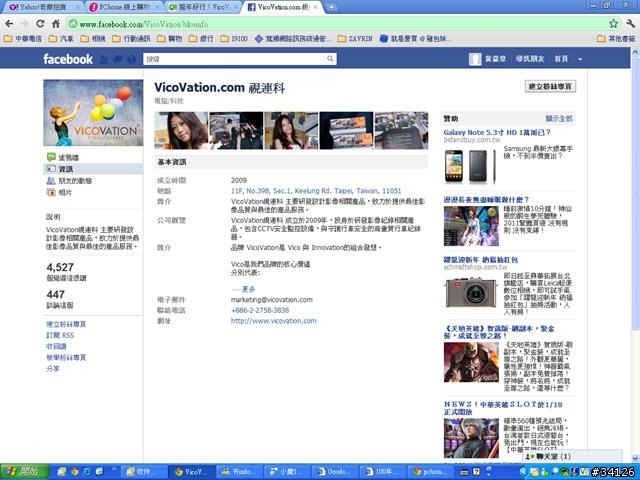Select the Info item in left sidebar
This screenshot has height=480, width=640.
click(x=93, y=169)
